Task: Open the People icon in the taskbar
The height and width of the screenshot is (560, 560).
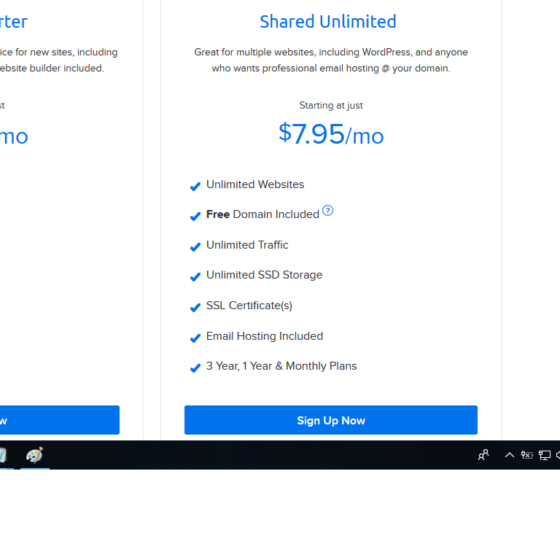Action: pyautogui.click(x=483, y=455)
